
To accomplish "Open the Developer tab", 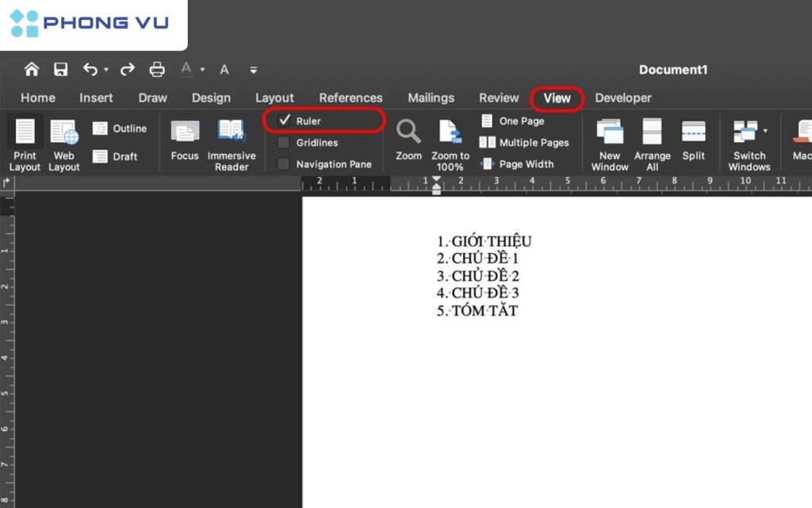I will 623,98.
